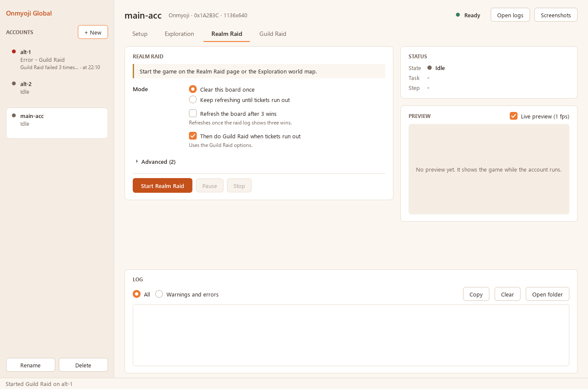
Task: Click the 'Started Guild Raid on alt-1' status text
Action: click(39, 384)
